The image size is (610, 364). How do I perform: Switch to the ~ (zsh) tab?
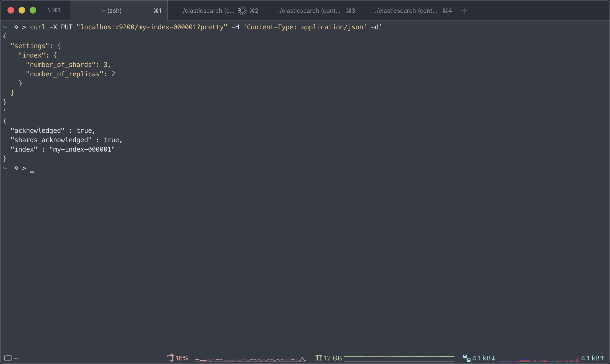[x=112, y=11]
